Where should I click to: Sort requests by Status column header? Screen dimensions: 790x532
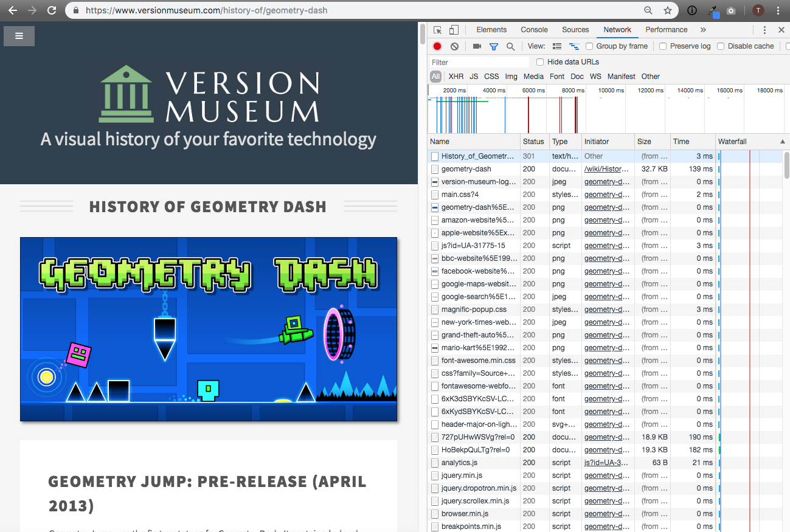(x=535, y=142)
